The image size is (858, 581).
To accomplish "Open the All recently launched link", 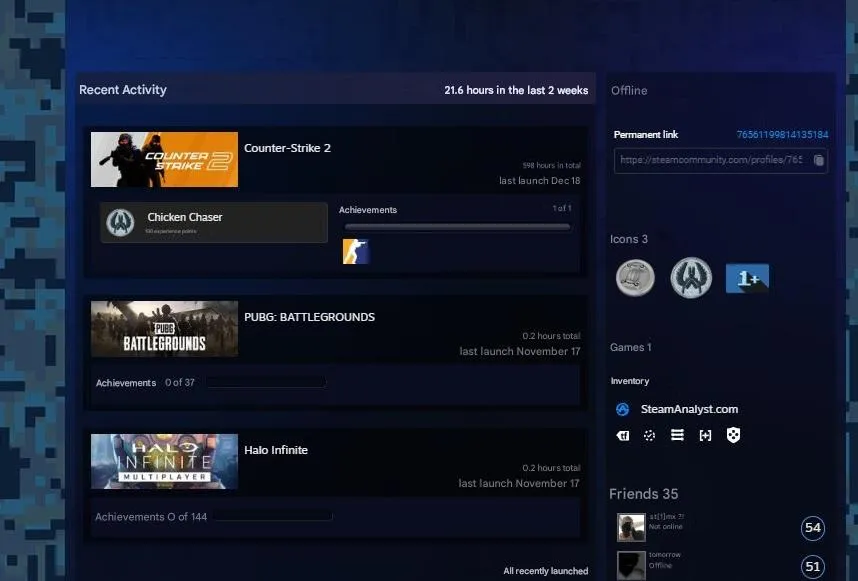I will (545, 571).
